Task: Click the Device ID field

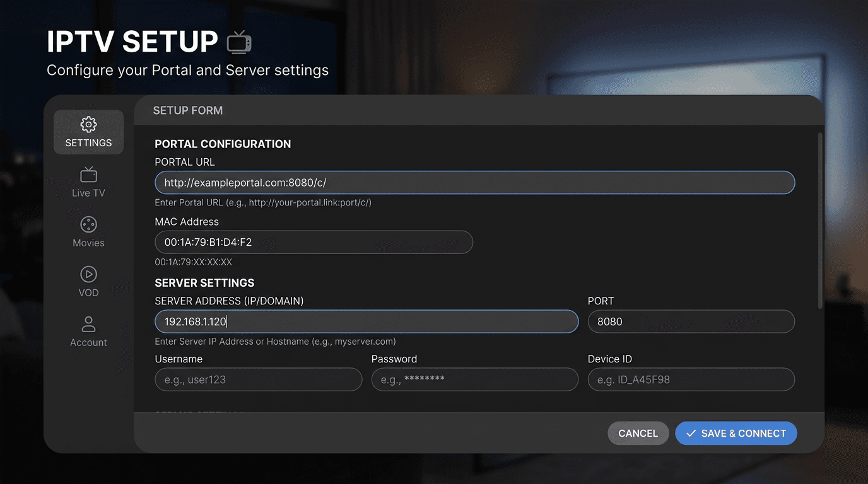Action: tap(691, 379)
